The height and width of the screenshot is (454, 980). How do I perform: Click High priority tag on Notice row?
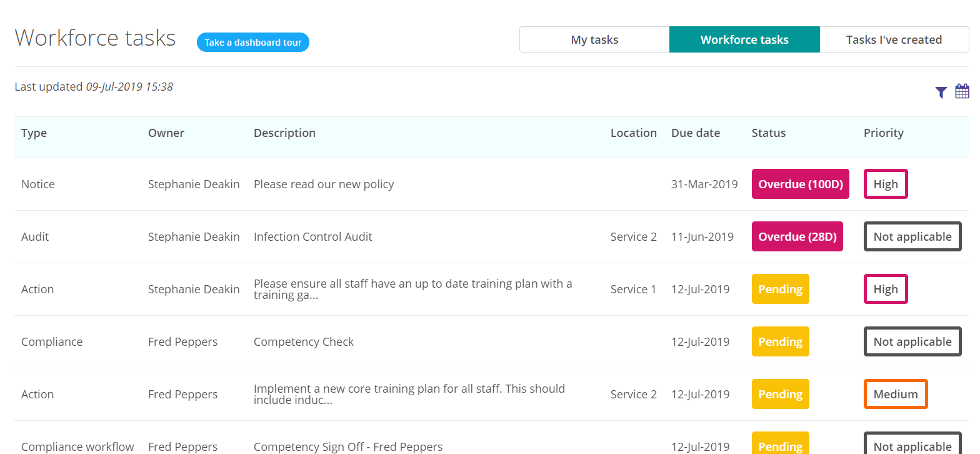pyautogui.click(x=886, y=184)
